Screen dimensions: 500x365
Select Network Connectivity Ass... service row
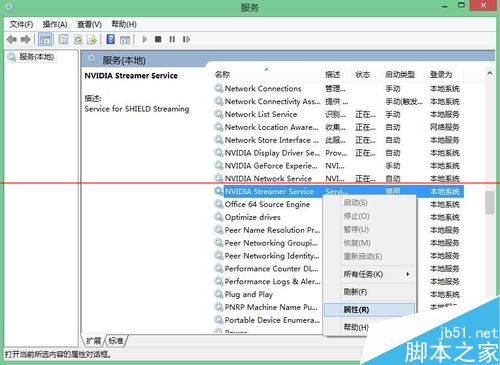338,101
